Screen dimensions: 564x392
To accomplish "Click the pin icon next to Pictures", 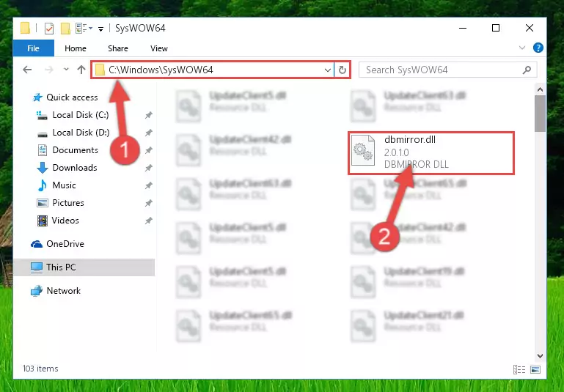I will [x=148, y=203].
